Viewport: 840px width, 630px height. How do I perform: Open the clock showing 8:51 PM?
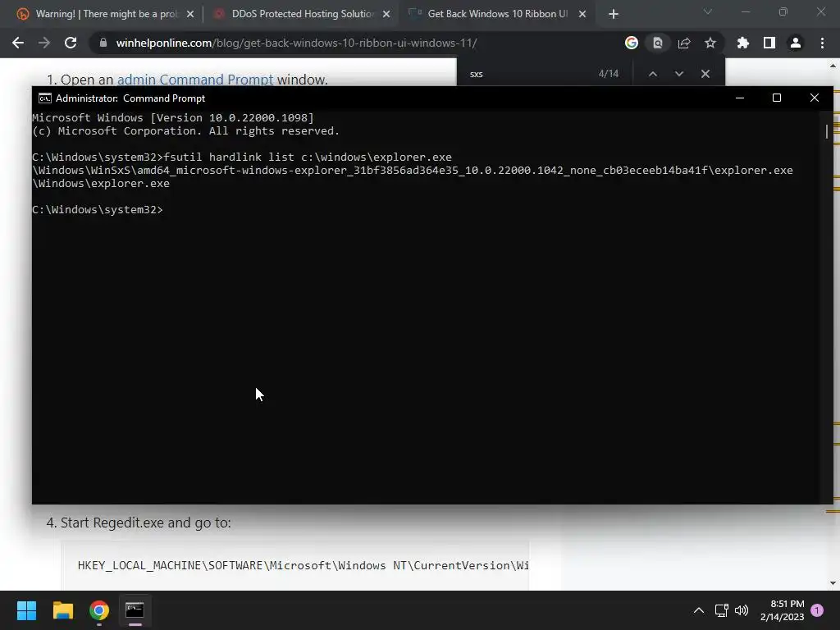point(782,610)
